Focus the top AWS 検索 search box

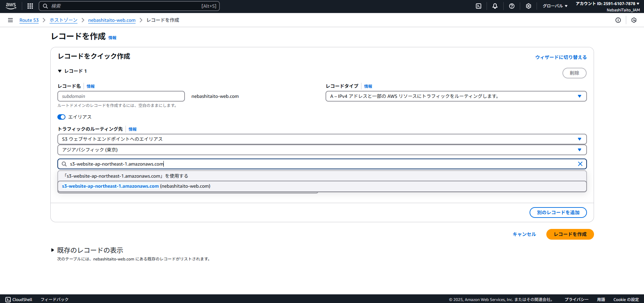click(x=129, y=6)
